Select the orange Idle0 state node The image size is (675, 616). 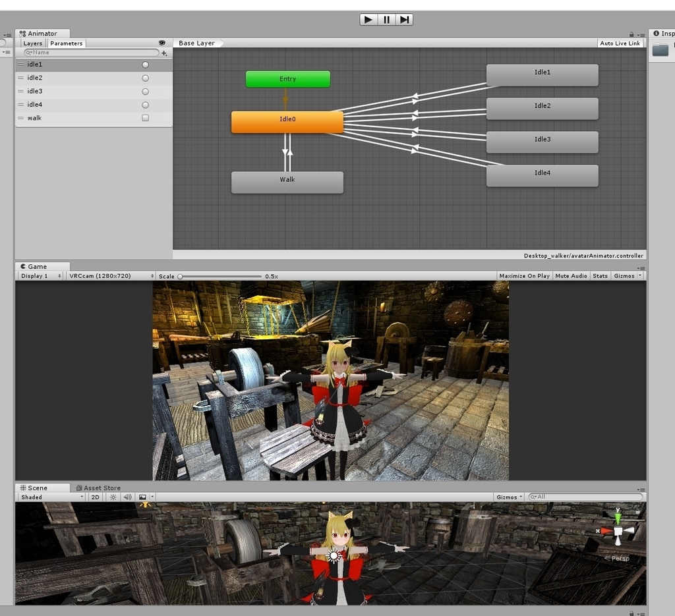287,122
